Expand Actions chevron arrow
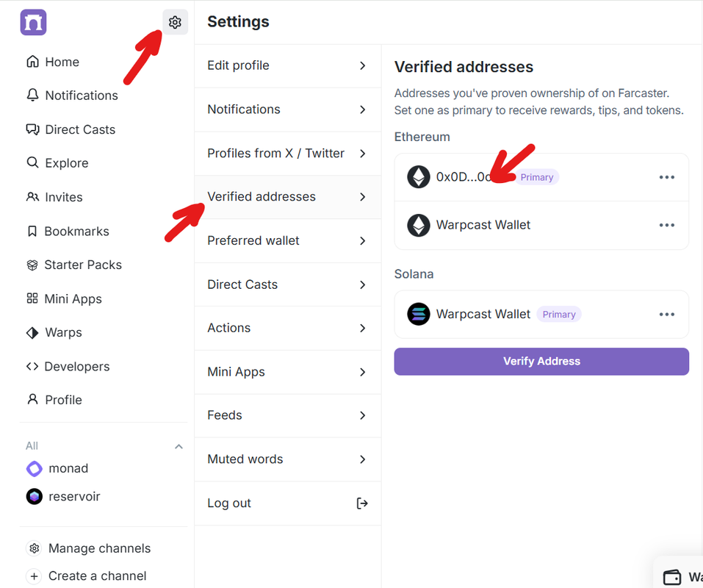 pos(363,329)
